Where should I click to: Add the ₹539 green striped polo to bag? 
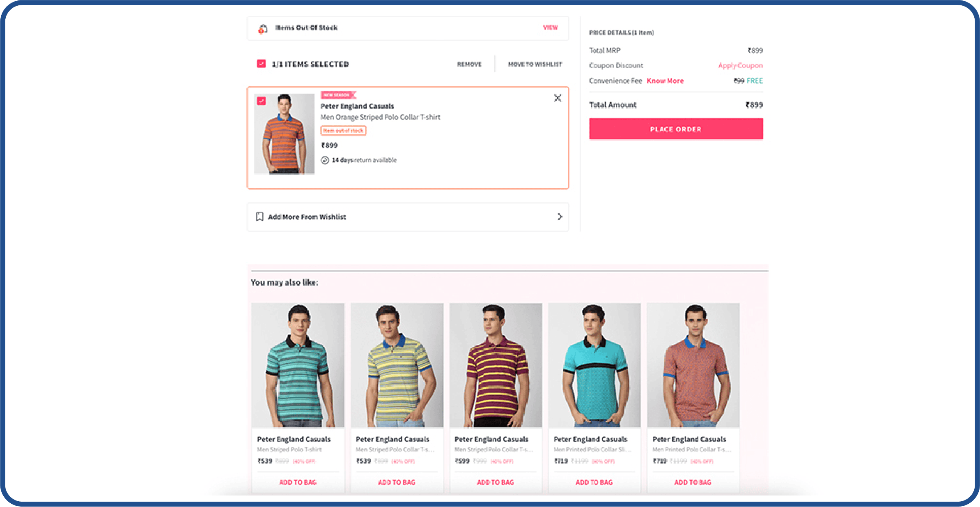298,482
